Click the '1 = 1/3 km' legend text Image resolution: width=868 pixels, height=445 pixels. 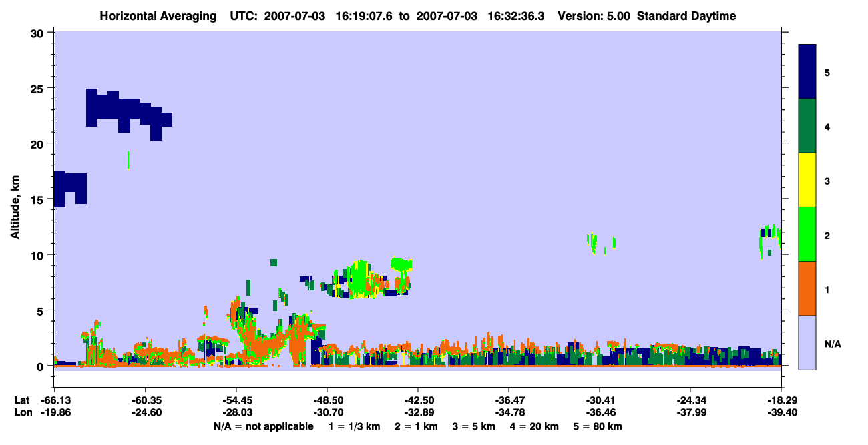click(x=356, y=426)
